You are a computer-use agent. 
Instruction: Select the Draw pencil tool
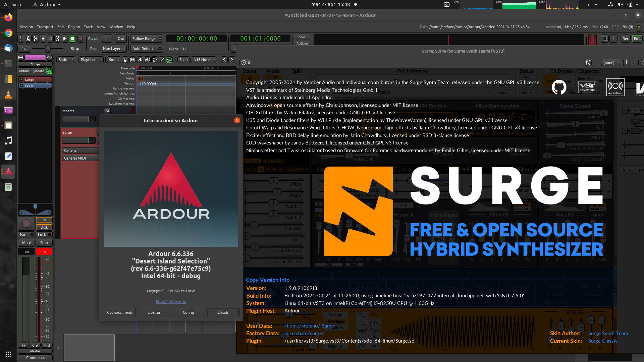point(162,60)
